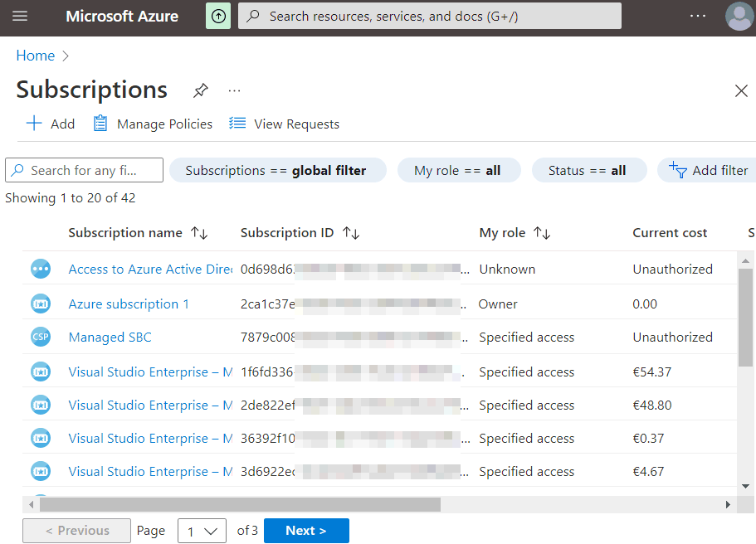Click the €54.37 cost cell

[652, 372]
